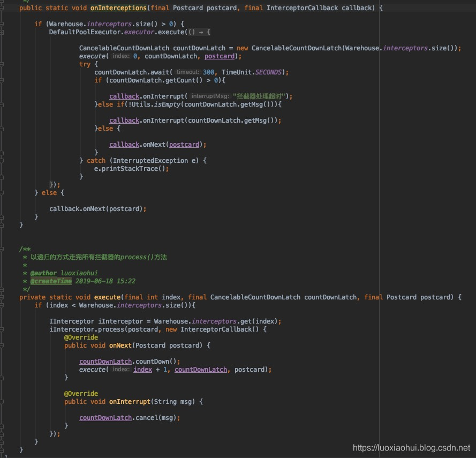This screenshot has width=476, height=458.
Task: Click the Javadoc description line with 'process()方法'
Action: point(99,257)
